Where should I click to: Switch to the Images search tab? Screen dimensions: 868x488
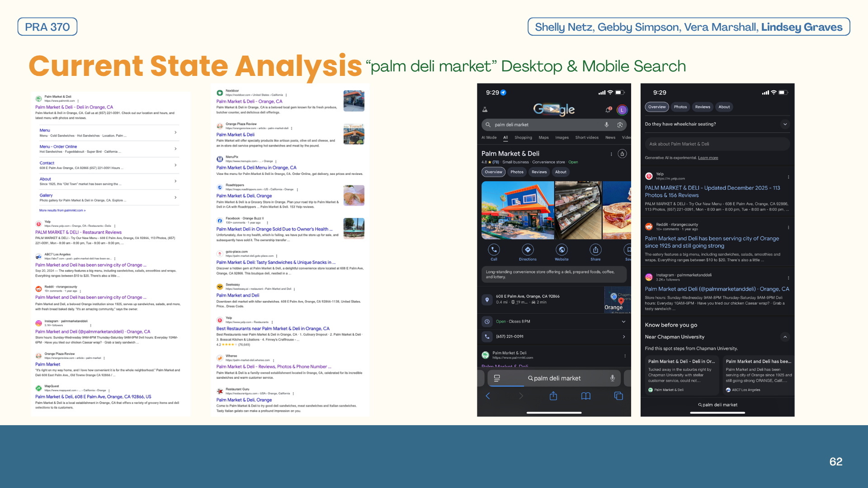(x=562, y=137)
